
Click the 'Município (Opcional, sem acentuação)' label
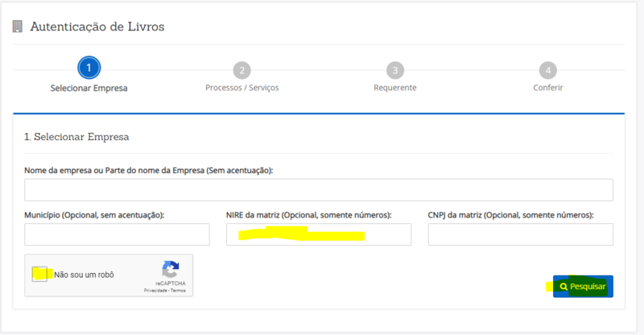tap(94, 215)
